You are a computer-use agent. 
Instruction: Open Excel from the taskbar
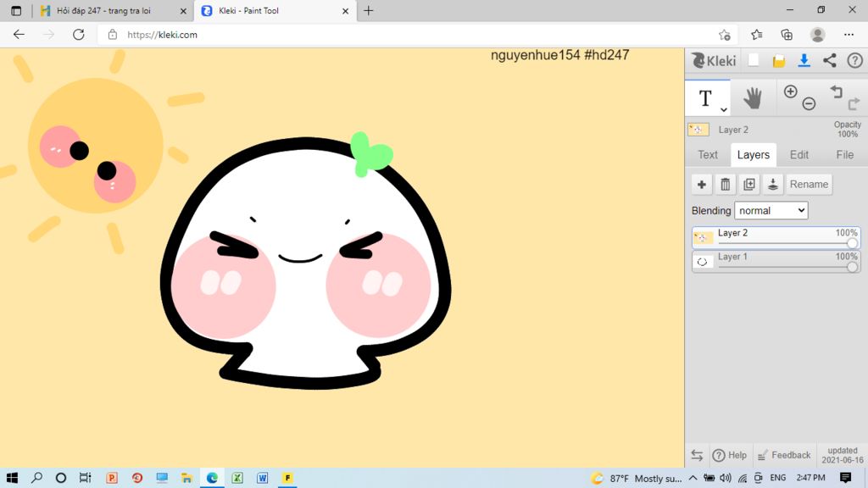(x=237, y=478)
